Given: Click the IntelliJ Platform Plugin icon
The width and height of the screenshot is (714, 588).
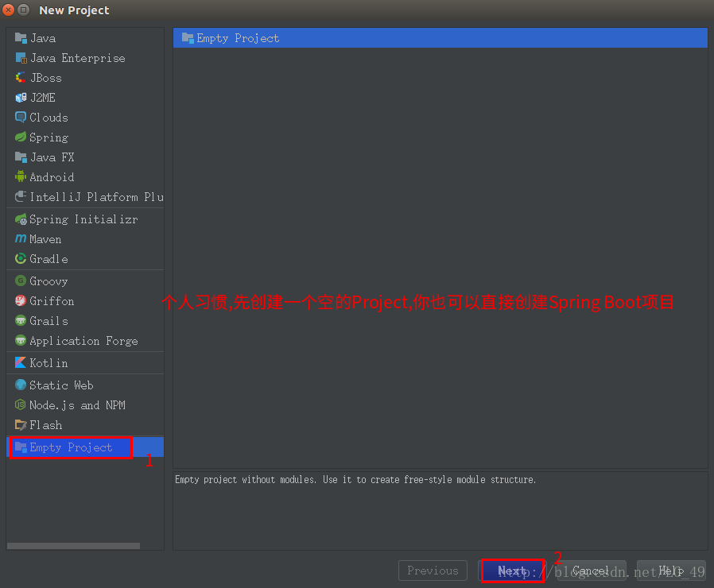Looking at the screenshot, I should (21, 196).
